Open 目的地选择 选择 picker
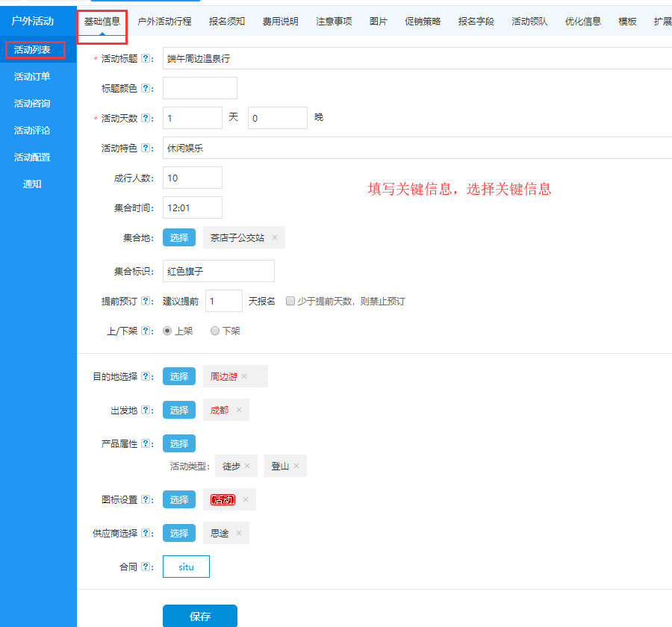 tap(179, 377)
